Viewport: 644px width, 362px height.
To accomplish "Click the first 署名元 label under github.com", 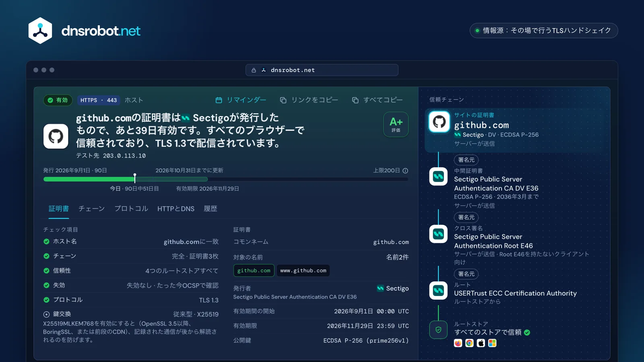I will (x=466, y=160).
